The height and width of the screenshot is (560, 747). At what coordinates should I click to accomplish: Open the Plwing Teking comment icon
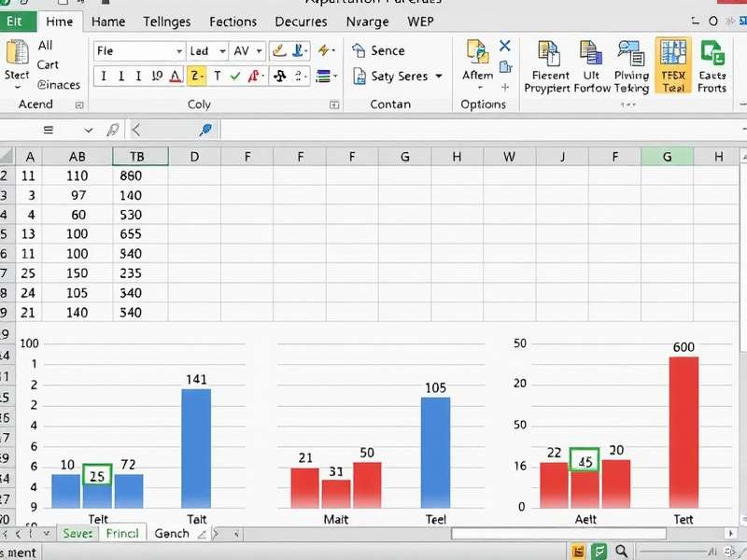[631, 54]
